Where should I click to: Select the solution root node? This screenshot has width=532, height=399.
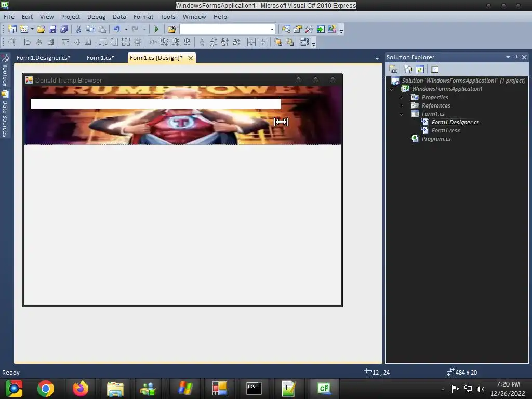pos(463,81)
